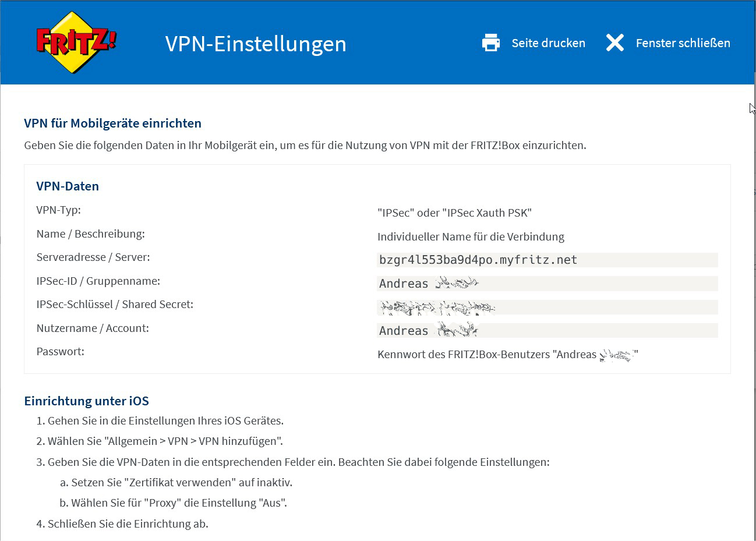Viewport: 756px width, 541px height.
Task: Click the VPN-Einstellungen page title
Action: coord(256,44)
